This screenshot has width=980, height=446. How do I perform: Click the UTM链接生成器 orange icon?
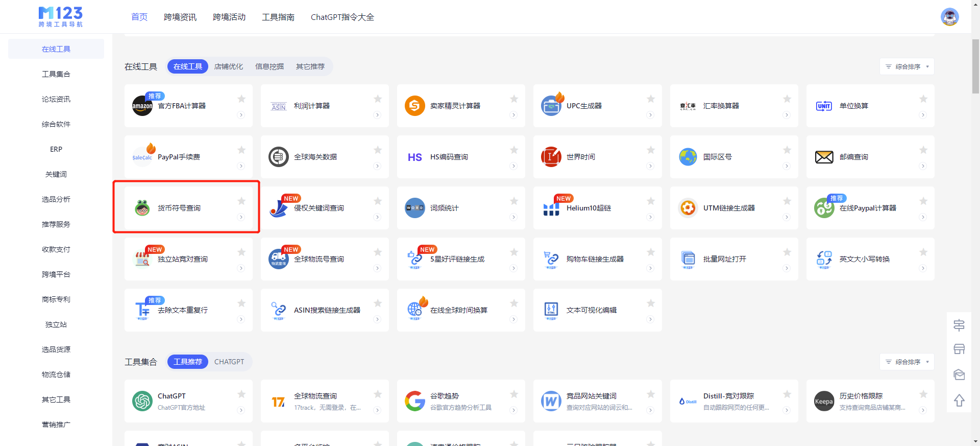pos(688,208)
